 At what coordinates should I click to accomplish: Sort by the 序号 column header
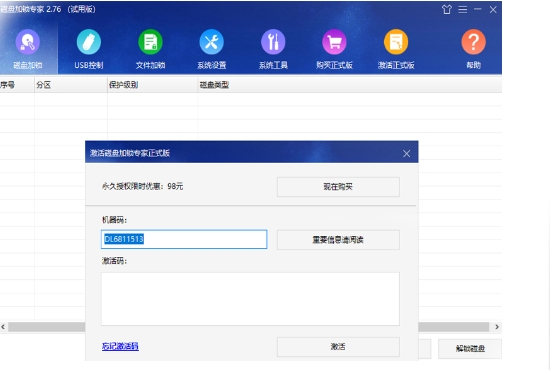(17, 85)
